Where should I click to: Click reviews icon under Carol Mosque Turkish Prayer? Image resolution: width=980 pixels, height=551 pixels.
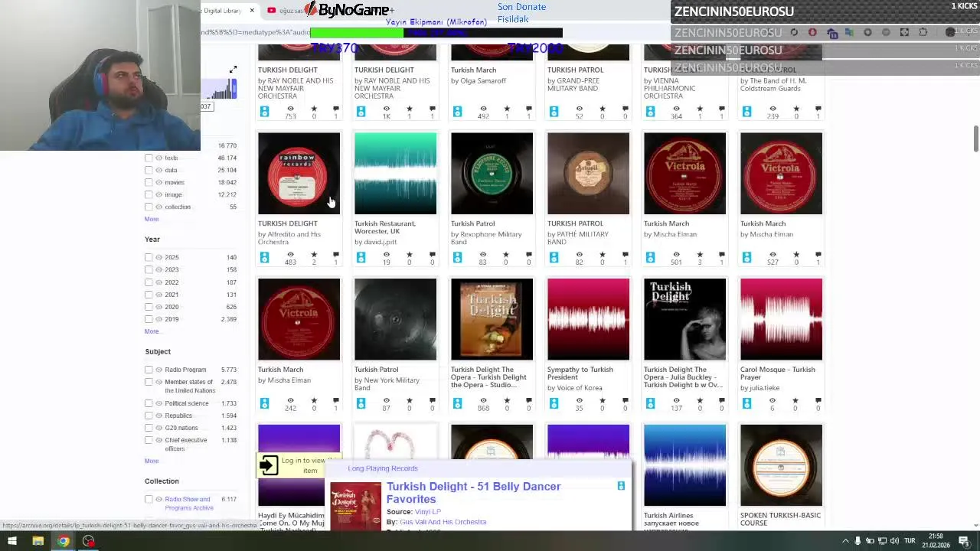[818, 400]
